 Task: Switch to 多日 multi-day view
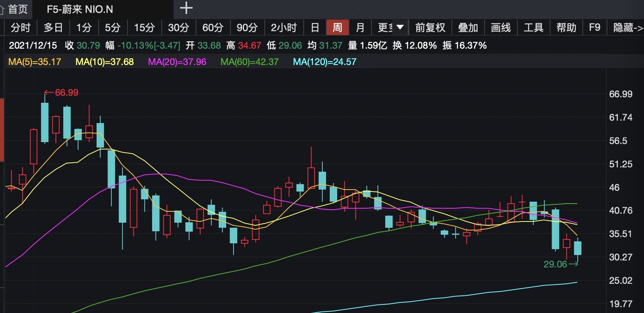(x=53, y=28)
